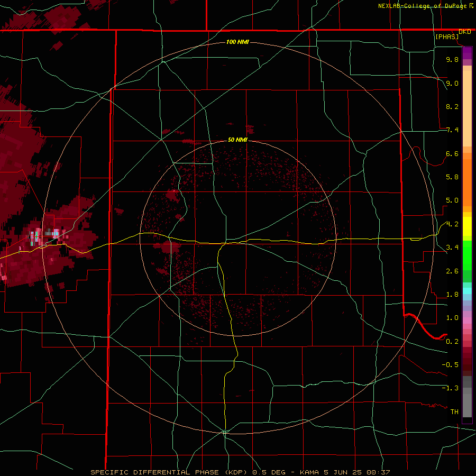
Task: Click the 9.0 value on the color scale
Action: coord(452,83)
